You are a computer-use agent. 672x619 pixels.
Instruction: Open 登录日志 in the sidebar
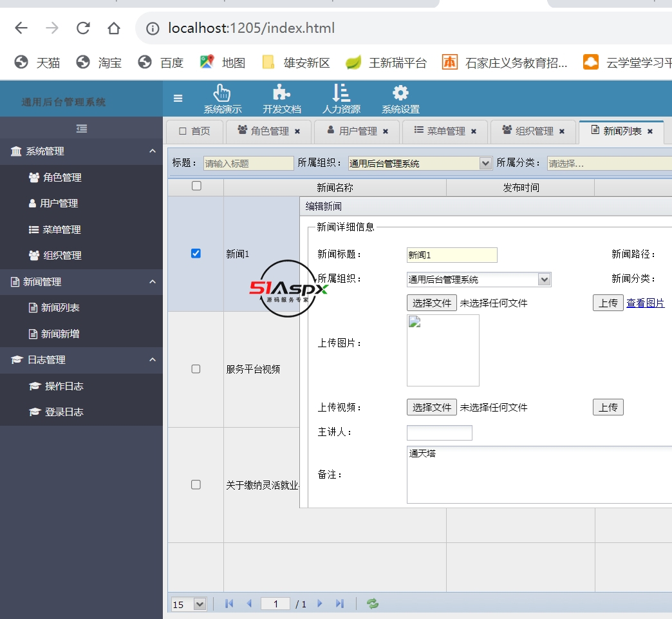(x=82, y=412)
